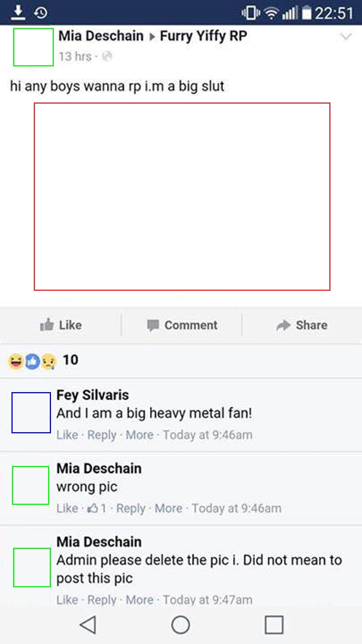Like Fey Silvaris's heavy metal comment
Image resolution: width=362 pixels, height=644 pixels.
pyautogui.click(x=67, y=435)
